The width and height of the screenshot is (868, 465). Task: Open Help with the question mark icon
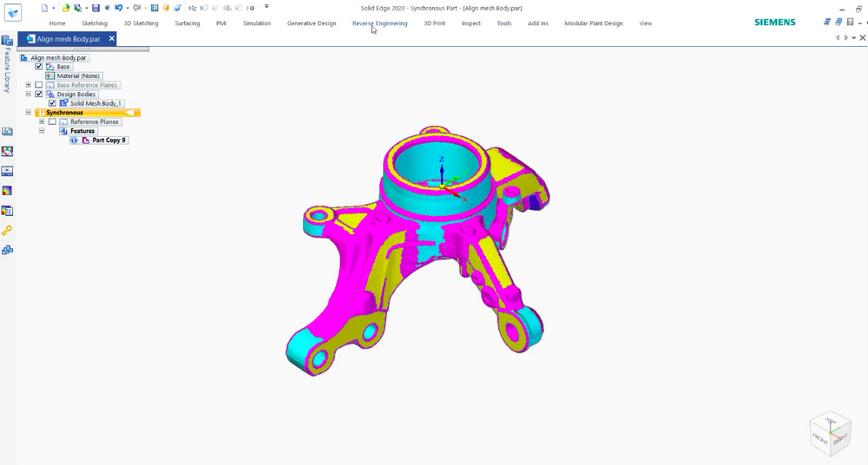(x=851, y=23)
